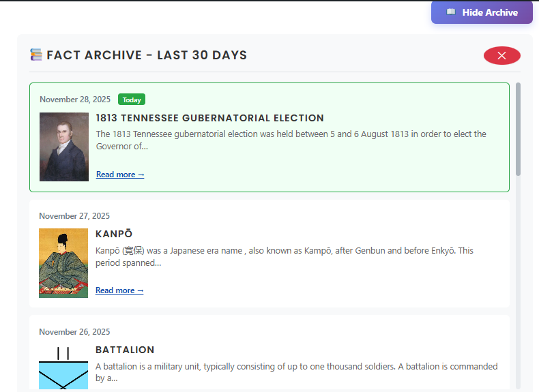Click the Fact Archive - Last 30 Days heading
This screenshot has height=392, width=539.
tap(147, 55)
